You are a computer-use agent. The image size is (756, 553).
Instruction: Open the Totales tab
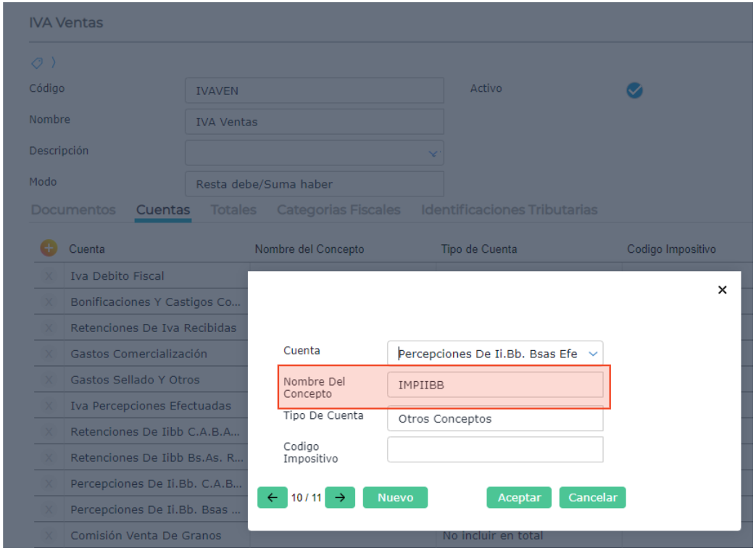click(233, 210)
